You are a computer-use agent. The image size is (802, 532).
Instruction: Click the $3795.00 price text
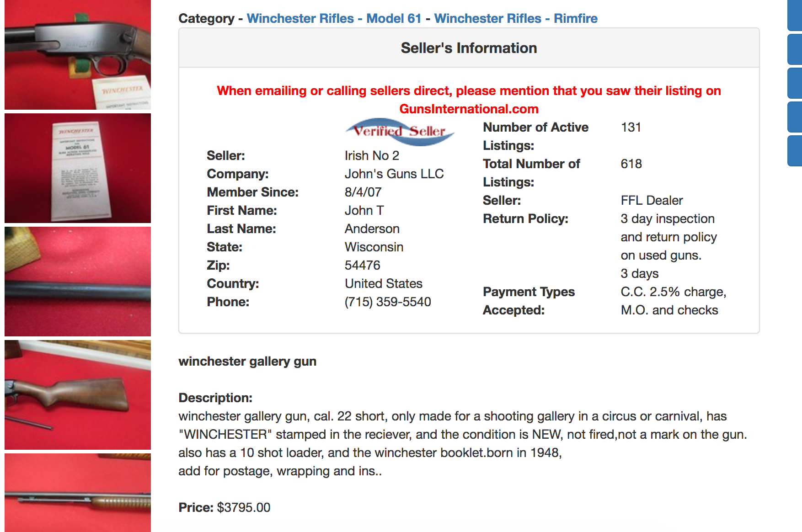(x=244, y=507)
